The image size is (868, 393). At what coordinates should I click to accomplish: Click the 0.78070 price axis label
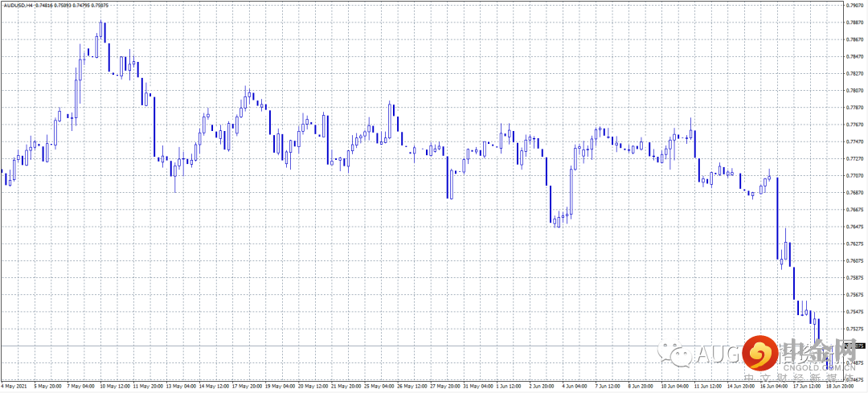tap(854, 90)
